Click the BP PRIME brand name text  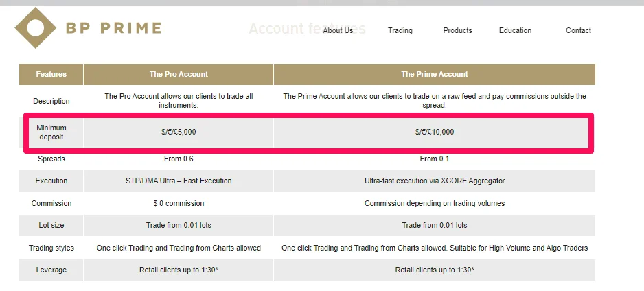pos(113,28)
